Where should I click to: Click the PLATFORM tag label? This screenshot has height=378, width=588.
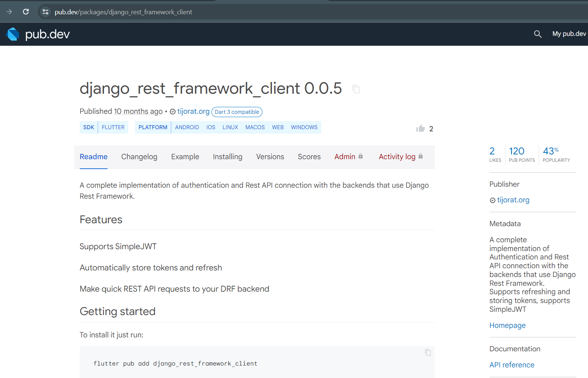[x=153, y=127]
